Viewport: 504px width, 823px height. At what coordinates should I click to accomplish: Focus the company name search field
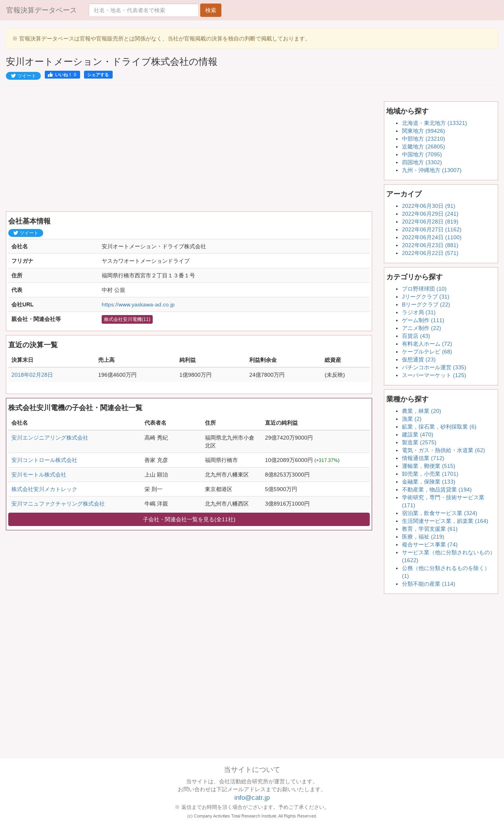click(x=144, y=10)
